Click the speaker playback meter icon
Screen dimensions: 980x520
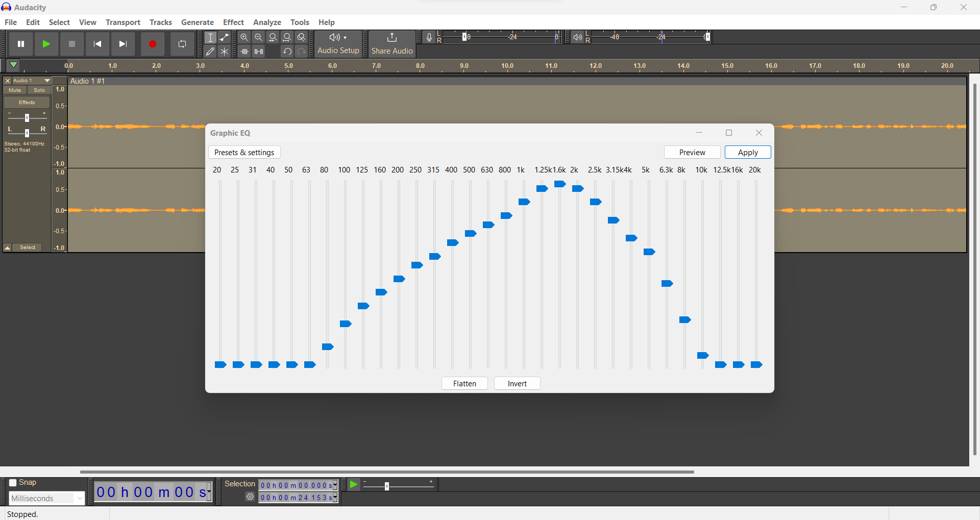click(577, 37)
